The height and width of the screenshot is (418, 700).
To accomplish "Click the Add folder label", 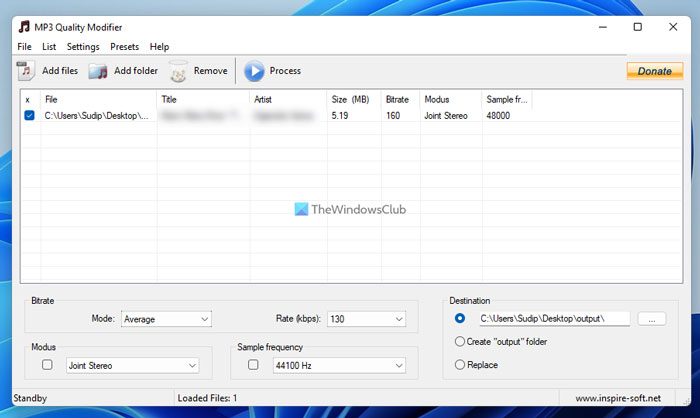I will pos(136,71).
